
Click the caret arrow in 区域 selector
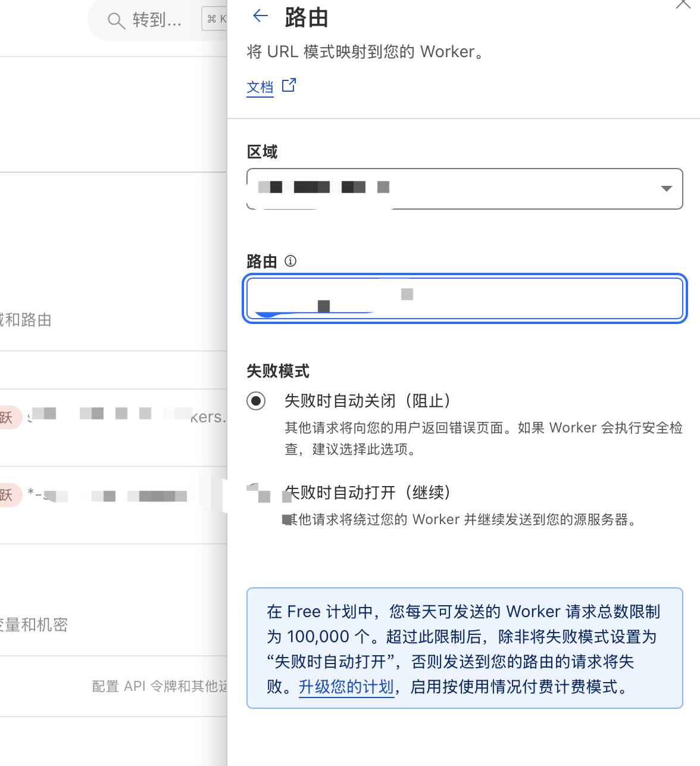[x=666, y=189]
